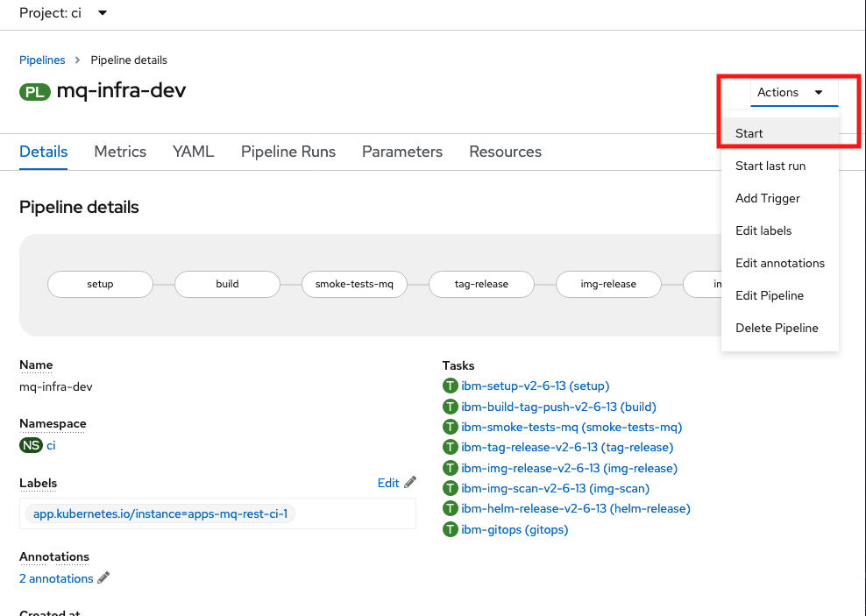Image resolution: width=866 pixels, height=616 pixels.
Task: Click the build pipeline node
Action: (x=227, y=284)
